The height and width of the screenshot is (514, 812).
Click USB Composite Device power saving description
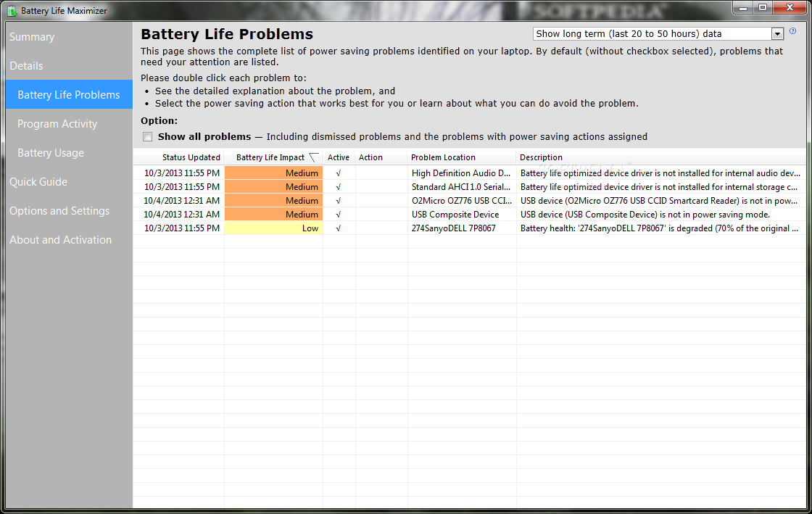coord(645,215)
